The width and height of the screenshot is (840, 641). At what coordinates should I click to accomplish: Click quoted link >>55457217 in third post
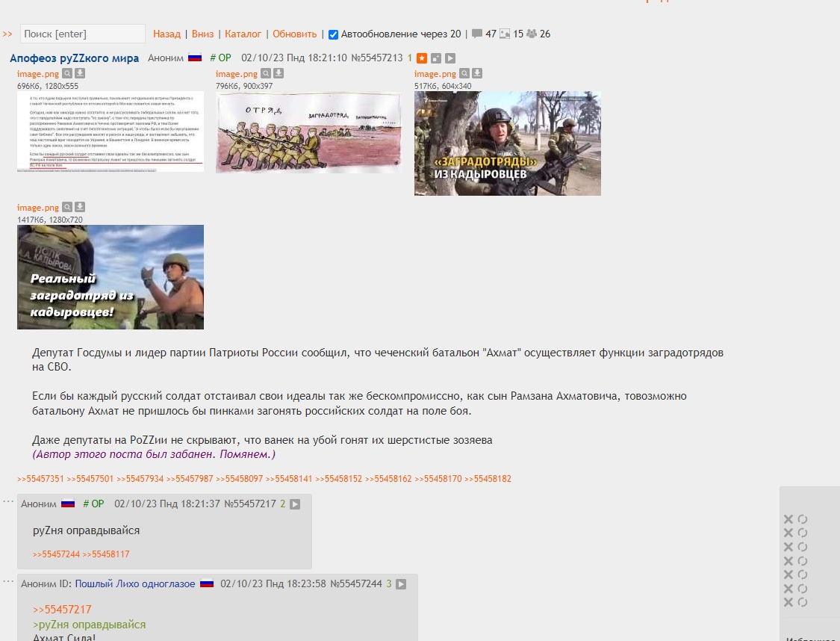[x=62, y=610]
